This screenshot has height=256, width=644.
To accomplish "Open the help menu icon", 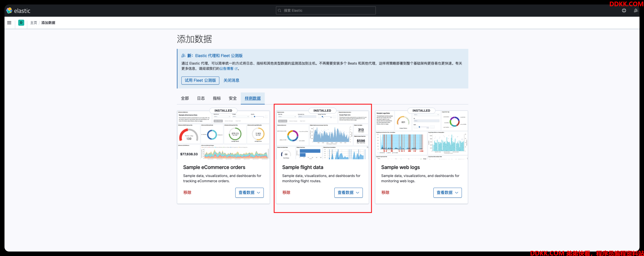I will (x=624, y=10).
